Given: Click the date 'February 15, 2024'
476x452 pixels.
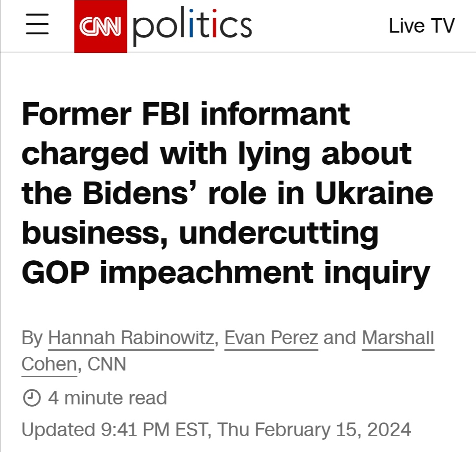Looking at the screenshot, I should (333, 430).
